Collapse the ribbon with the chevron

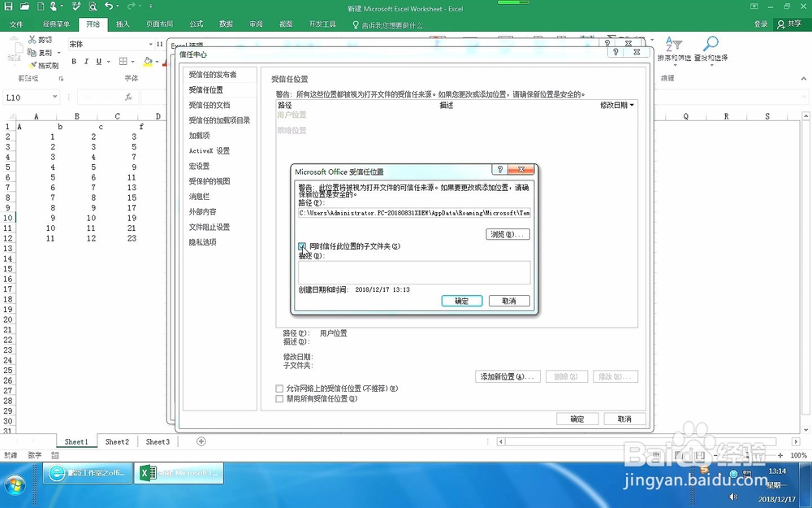point(803,78)
